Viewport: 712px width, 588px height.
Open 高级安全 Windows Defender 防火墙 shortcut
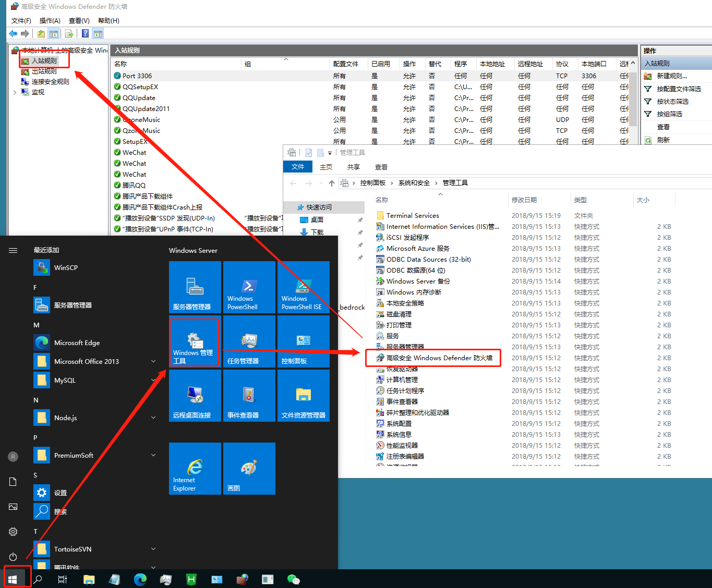pyautogui.click(x=439, y=358)
